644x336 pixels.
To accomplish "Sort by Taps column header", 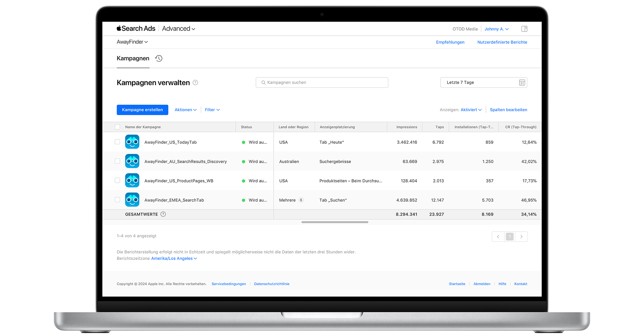I will [440, 127].
